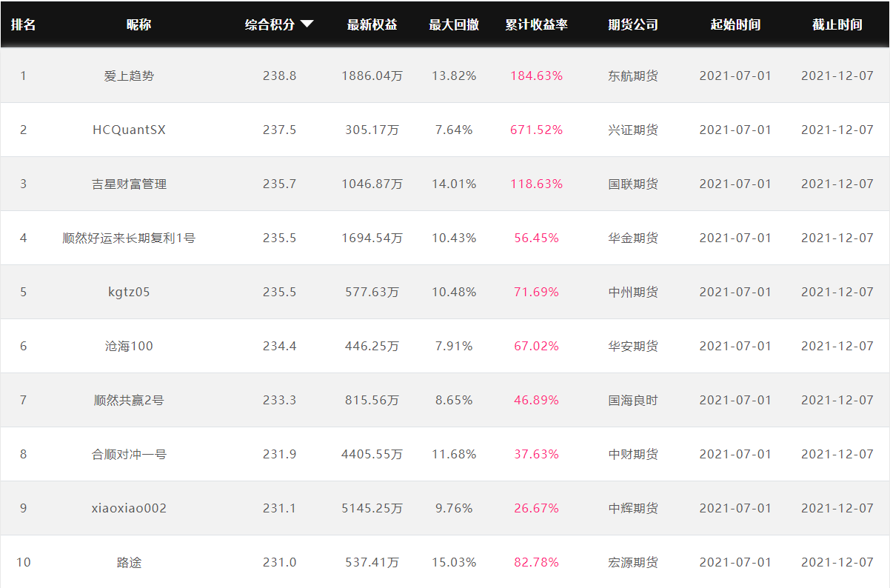
Task: Select the 华金期货 company cell
Action: pos(633,238)
